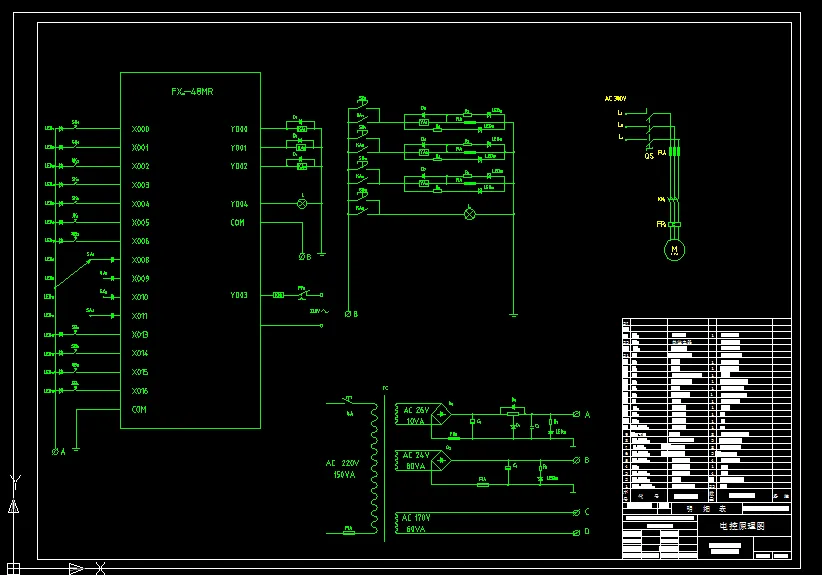Select output terminal label Y003
This screenshot has width=822, height=575.
pyautogui.click(x=239, y=295)
